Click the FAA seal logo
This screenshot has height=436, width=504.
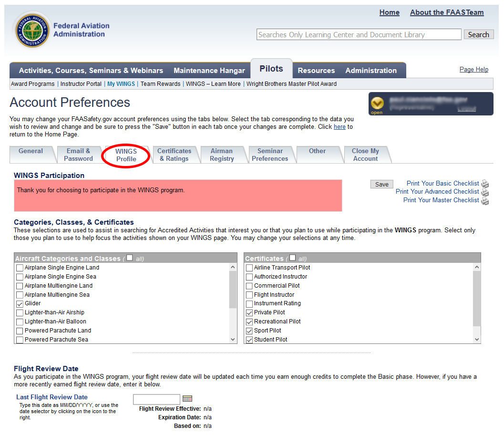tap(32, 31)
